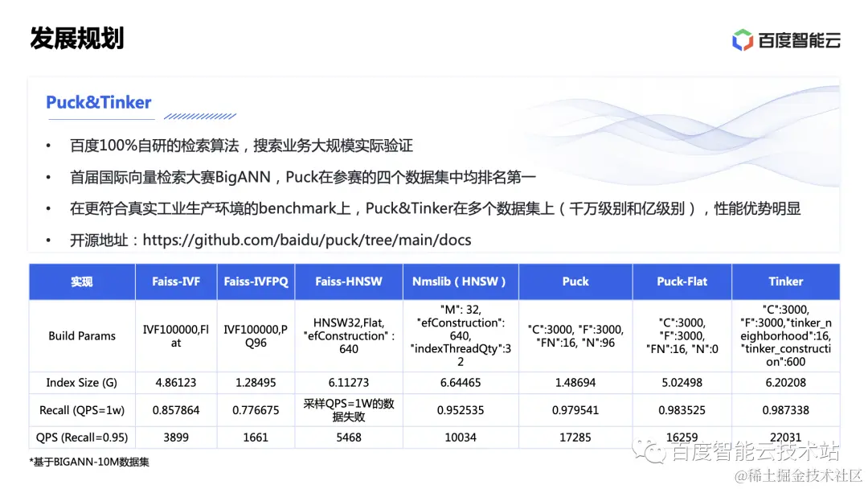This screenshot has width=868, height=489.
Task: Click the bullet about BigANN 向量检索大赛
Action: coord(303,177)
